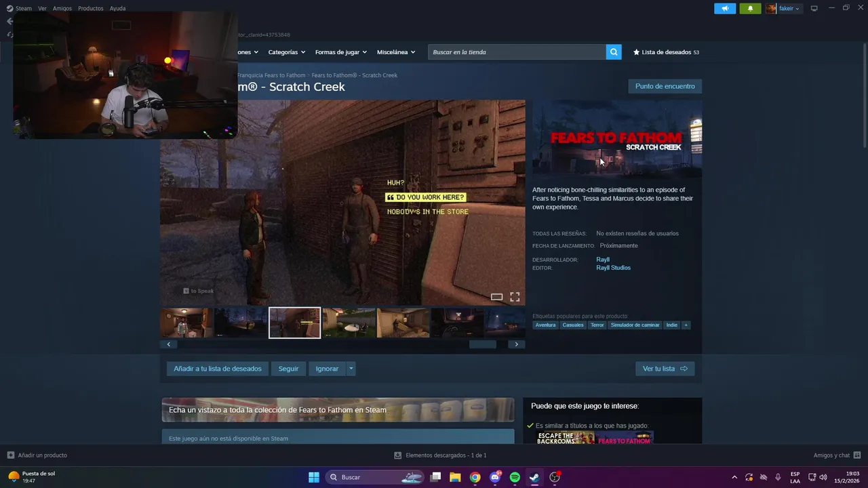Launch Google Chrome from taskbar

[475, 477]
